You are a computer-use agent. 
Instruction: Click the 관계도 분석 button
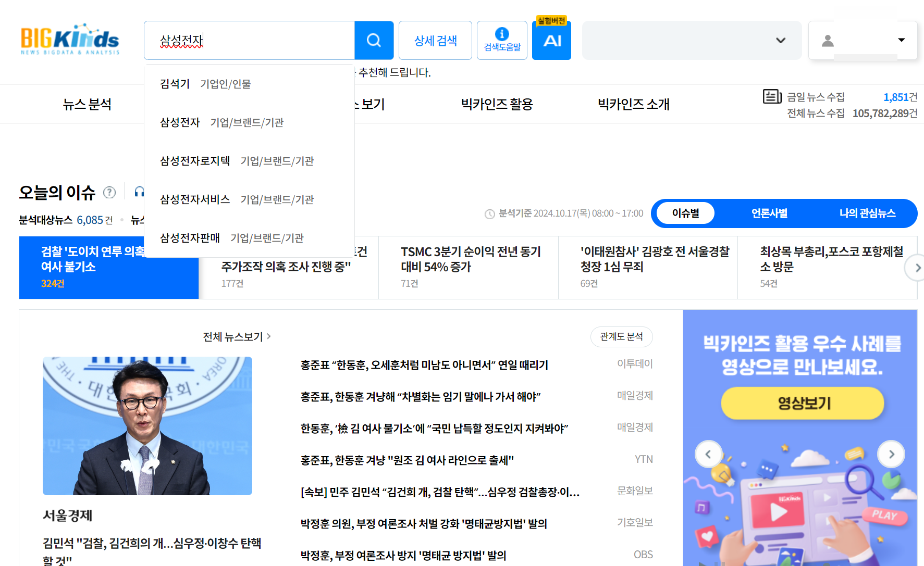coord(621,337)
